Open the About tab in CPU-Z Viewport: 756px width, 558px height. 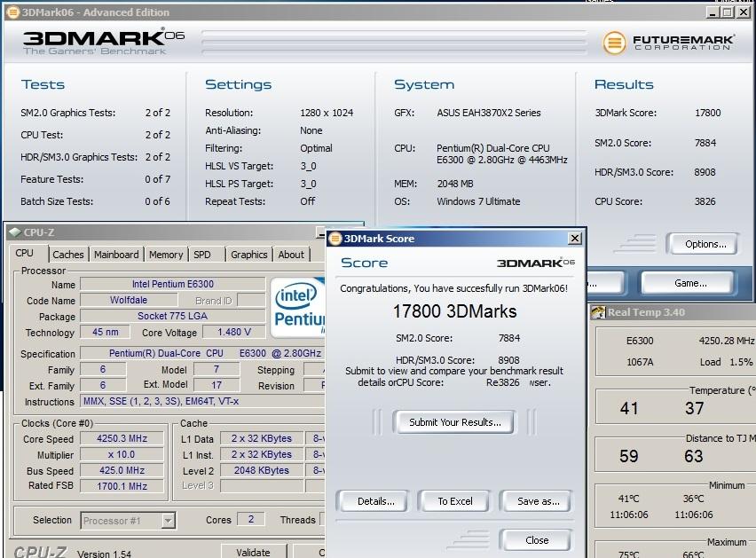tap(291, 255)
